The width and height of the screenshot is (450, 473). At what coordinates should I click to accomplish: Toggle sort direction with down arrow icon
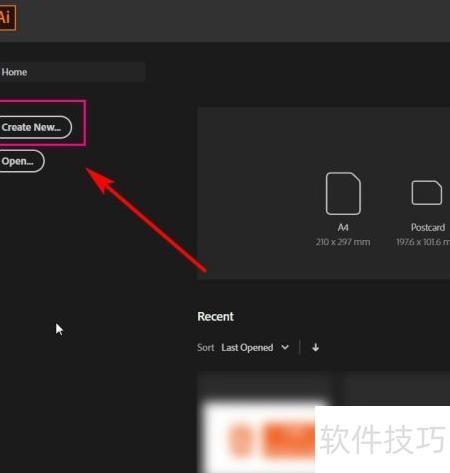pos(315,348)
